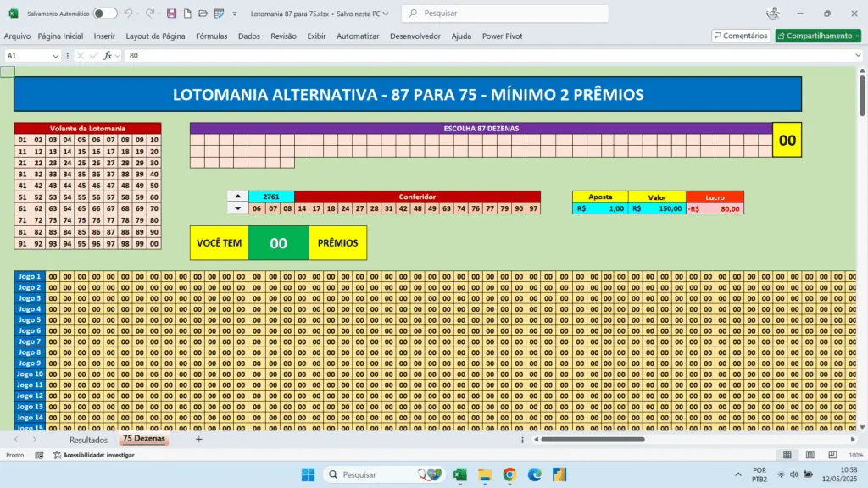
Task: Toggle the Salvamento Automático switch
Action: [104, 14]
